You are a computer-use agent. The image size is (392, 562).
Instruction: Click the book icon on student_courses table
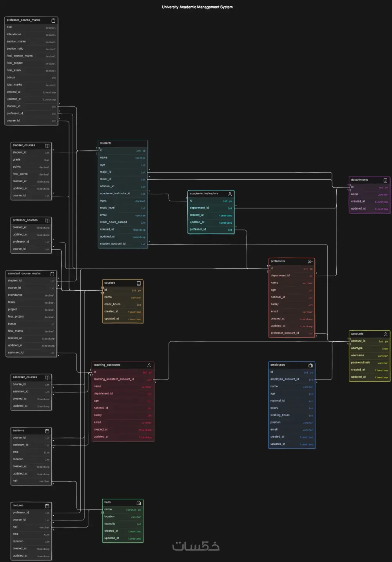[x=47, y=146]
